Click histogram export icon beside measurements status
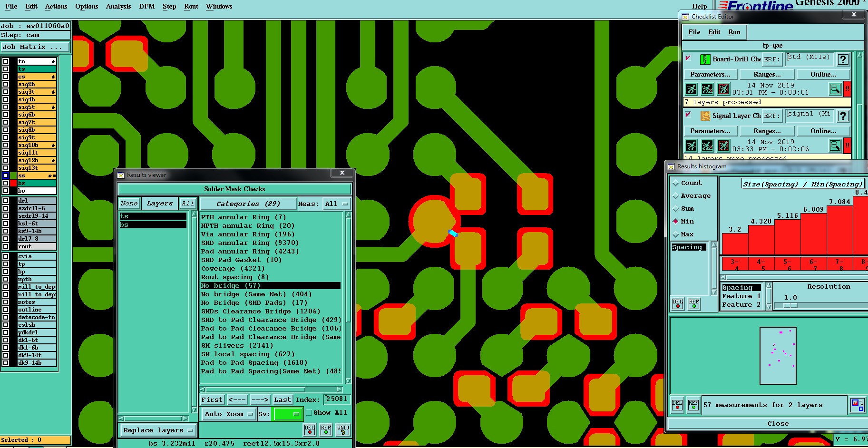868x448 pixels. pos(858,405)
